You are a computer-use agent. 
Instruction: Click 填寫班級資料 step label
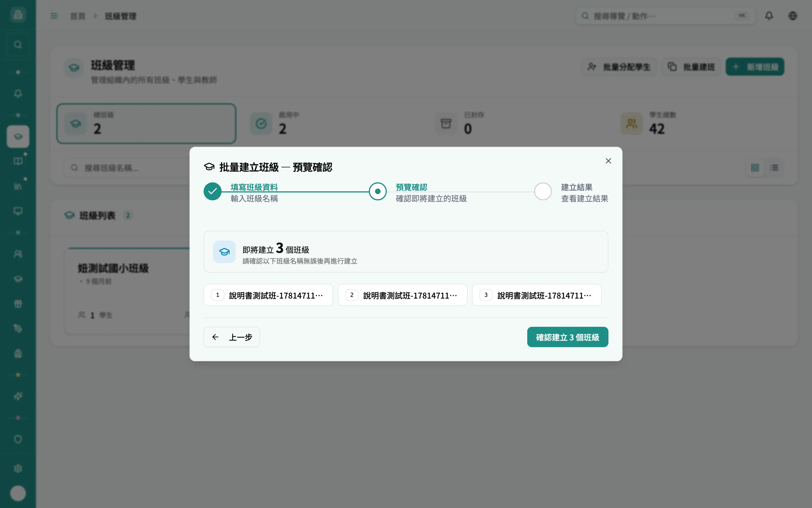click(x=254, y=187)
